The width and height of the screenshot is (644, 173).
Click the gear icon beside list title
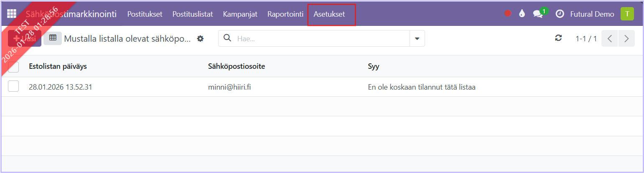pyautogui.click(x=201, y=38)
